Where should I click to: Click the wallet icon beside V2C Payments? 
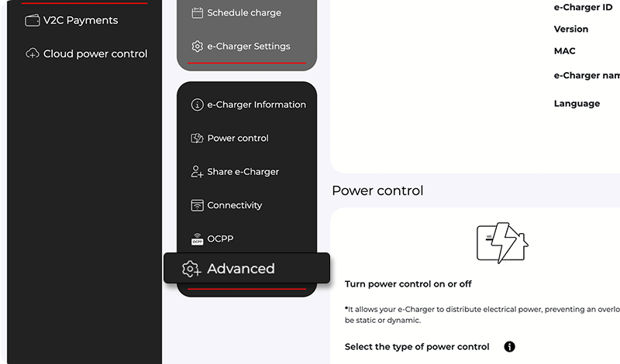[33, 20]
